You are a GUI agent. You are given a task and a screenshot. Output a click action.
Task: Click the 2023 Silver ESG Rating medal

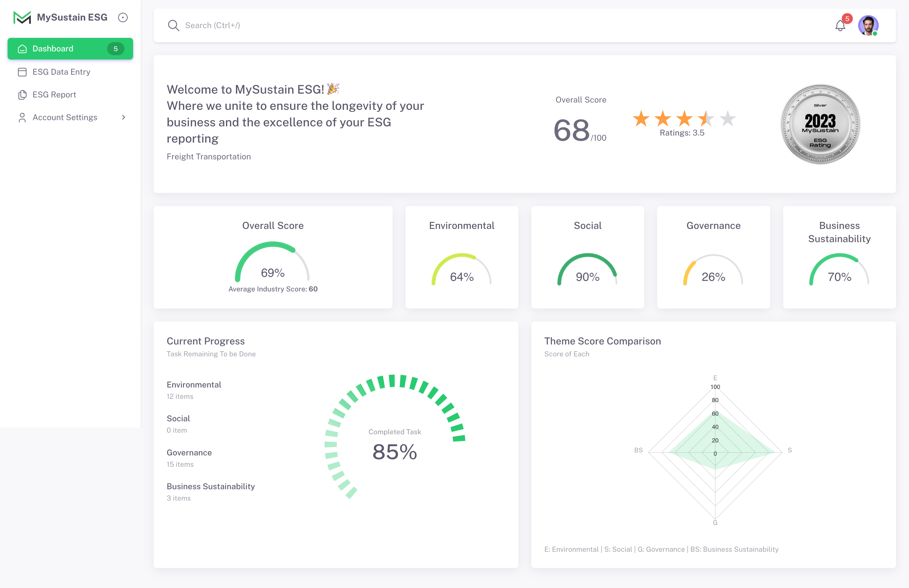(x=820, y=124)
